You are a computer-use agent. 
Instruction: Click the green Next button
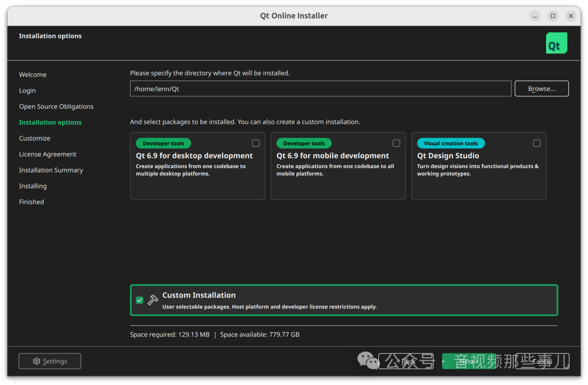tap(469, 361)
